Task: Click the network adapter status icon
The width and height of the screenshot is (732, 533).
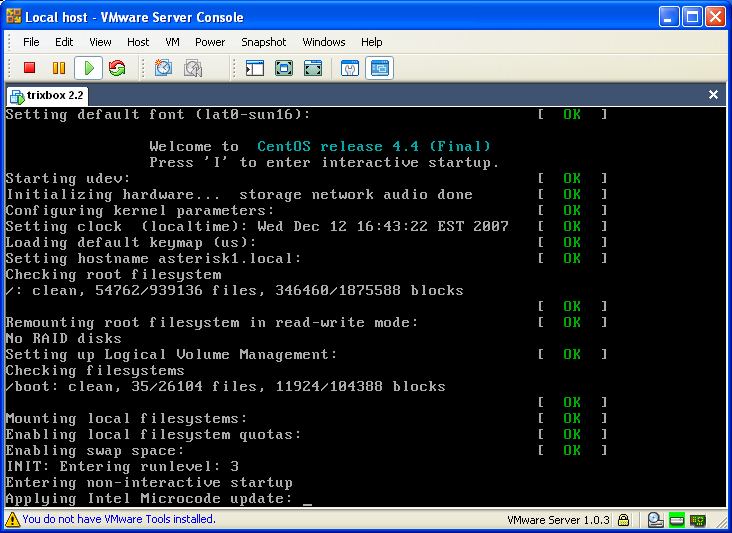Action: point(698,519)
